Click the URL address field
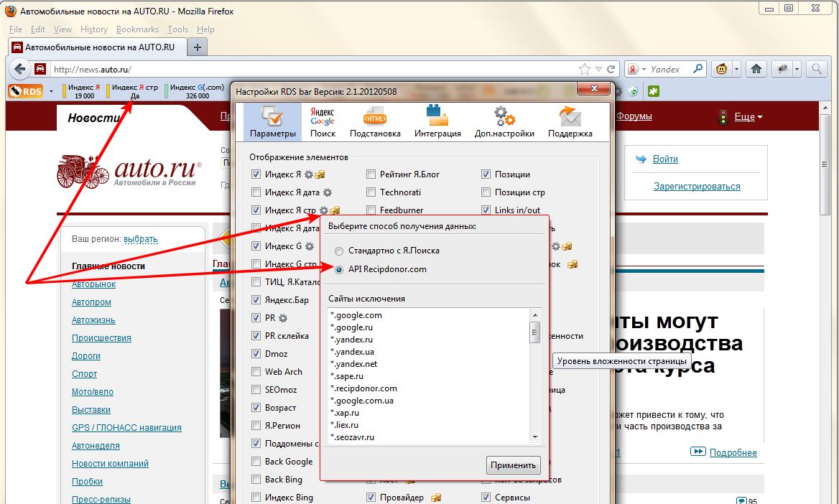839x504 pixels. (313, 69)
